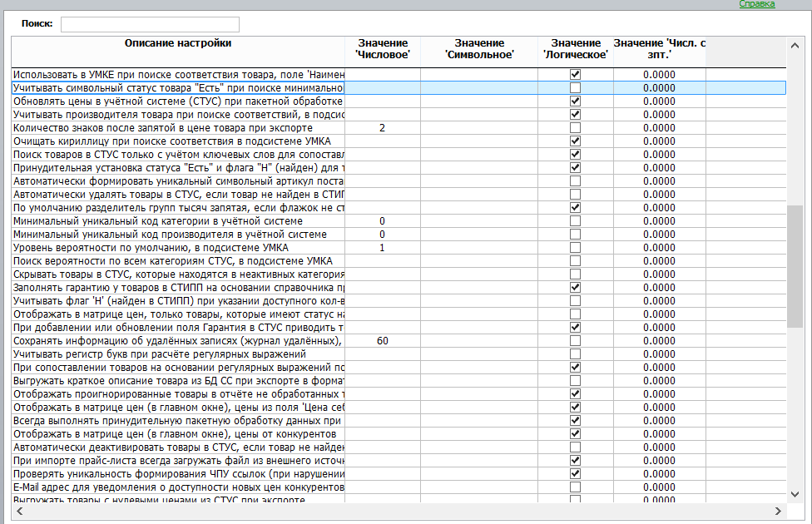Screen dimensions: 812x524
Task: Check 'Автоматически формировать уникальный символьный артикул' checkbox
Action: coord(576,181)
